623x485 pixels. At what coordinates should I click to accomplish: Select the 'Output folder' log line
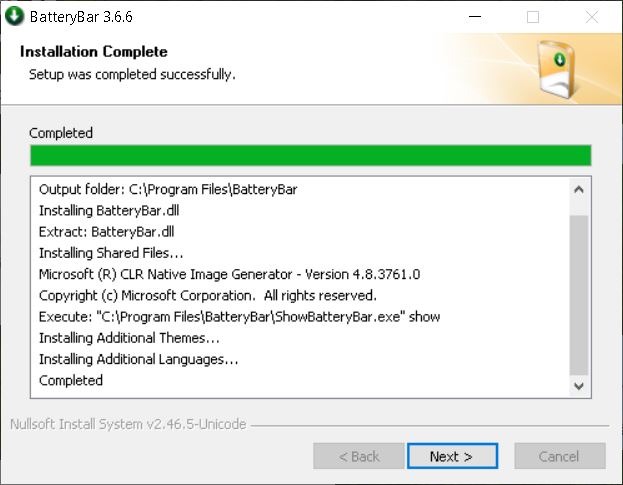[x=168, y=189]
